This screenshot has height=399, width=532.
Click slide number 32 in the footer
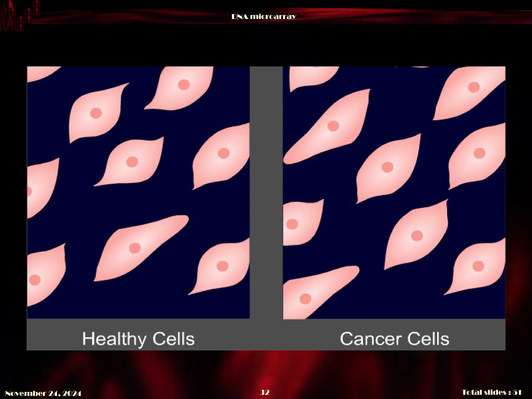265,392
